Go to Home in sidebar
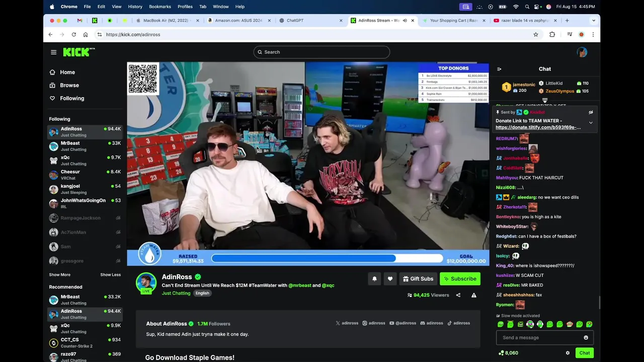Screen dimensions: 644x362 (67, 72)
